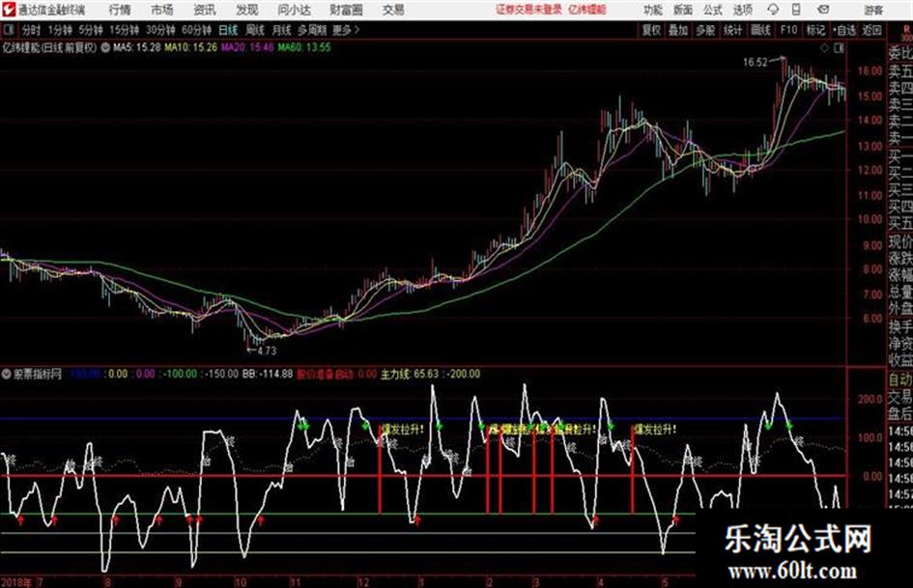Click the 2018年 date axis label
Viewport: 913px width, 588px height.
[16, 582]
